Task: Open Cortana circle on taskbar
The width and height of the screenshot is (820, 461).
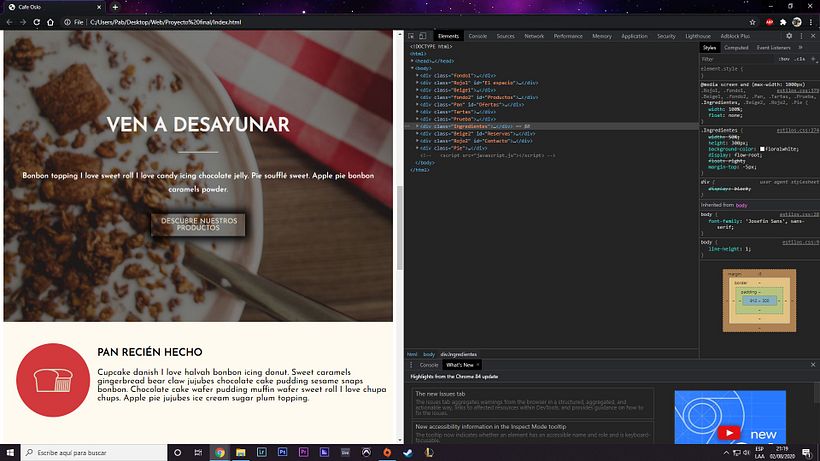Action: (177, 453)
